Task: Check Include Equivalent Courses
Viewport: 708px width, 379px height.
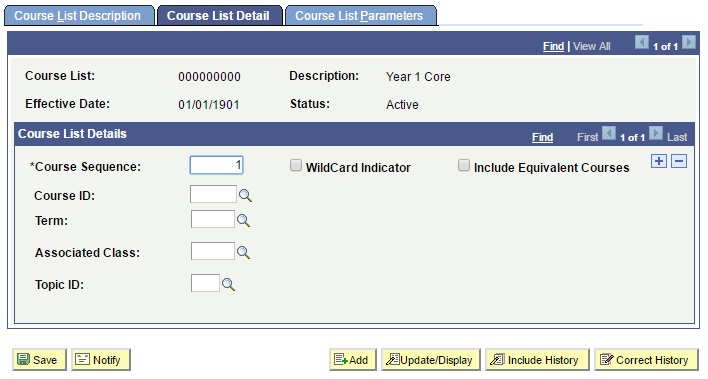Action: coord(464,165)
